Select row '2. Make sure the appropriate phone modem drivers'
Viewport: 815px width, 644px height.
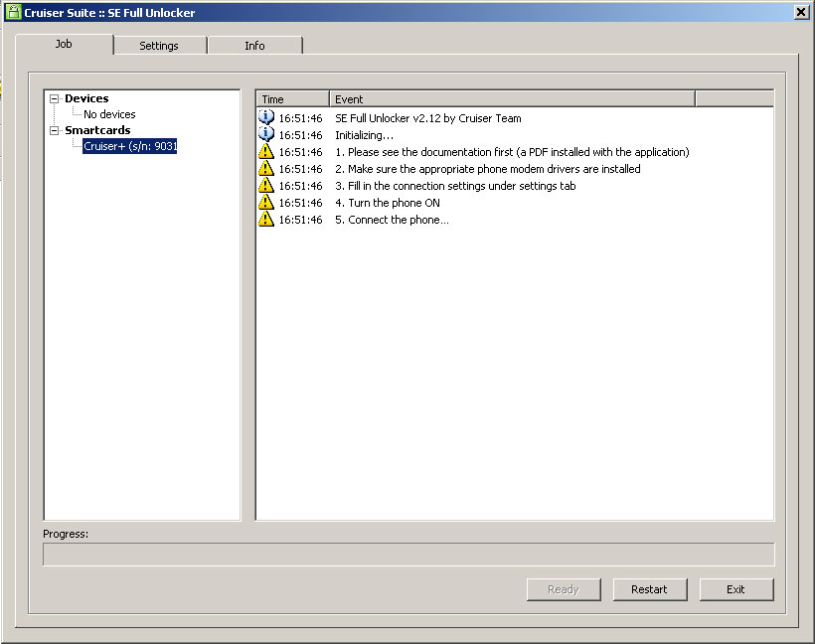515,168
